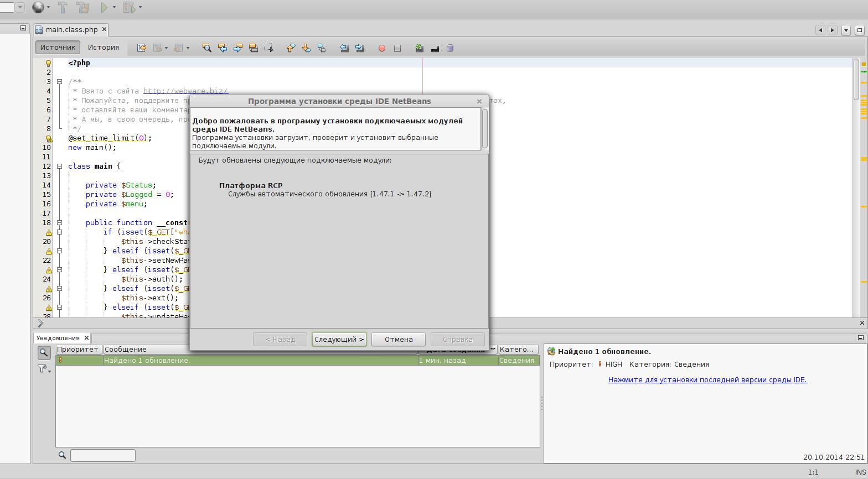Viewport: 868px width, 479px height.
Task: Click the Previous Bookmark up-arrow icon
Action: [291, 48]
